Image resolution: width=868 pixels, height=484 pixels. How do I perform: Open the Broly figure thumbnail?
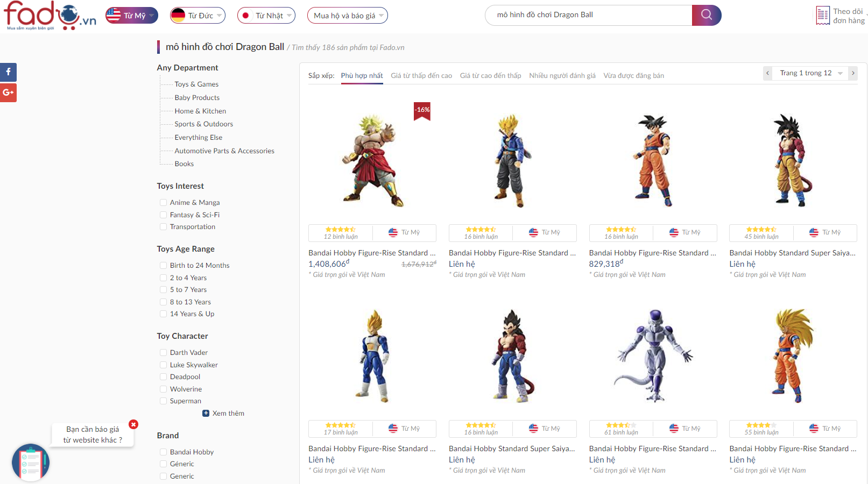tap(372, 160)
